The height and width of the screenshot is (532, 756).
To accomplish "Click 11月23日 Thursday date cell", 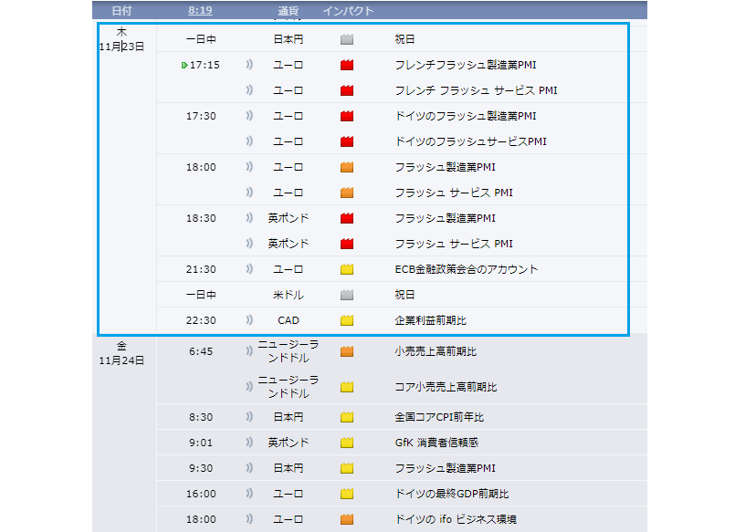I will 121,39.
